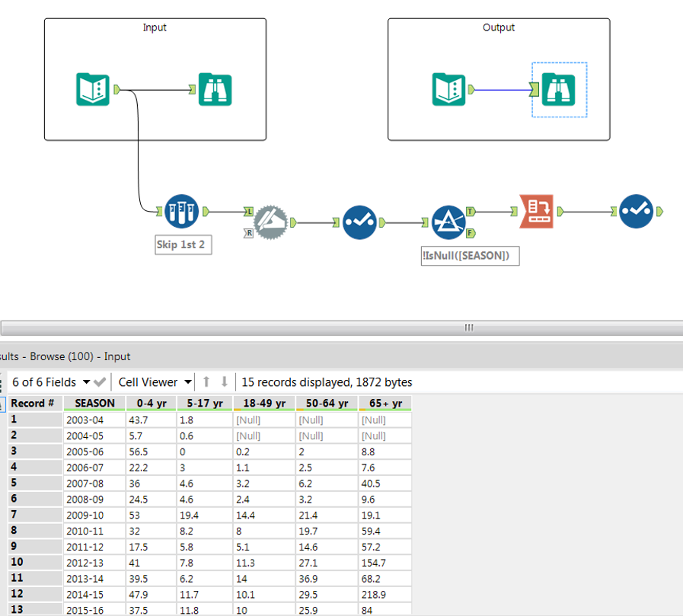Click the Results Browse (100) Input title
This screenshot has height=616, width=683.
click(x=65, y=356)
